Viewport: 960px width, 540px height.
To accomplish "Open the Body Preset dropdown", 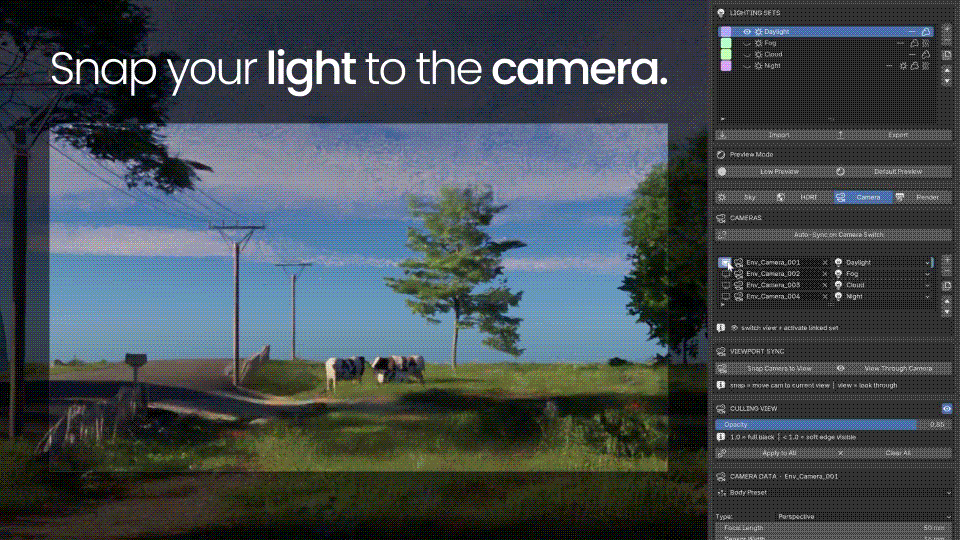I will (x=834, y=493).
